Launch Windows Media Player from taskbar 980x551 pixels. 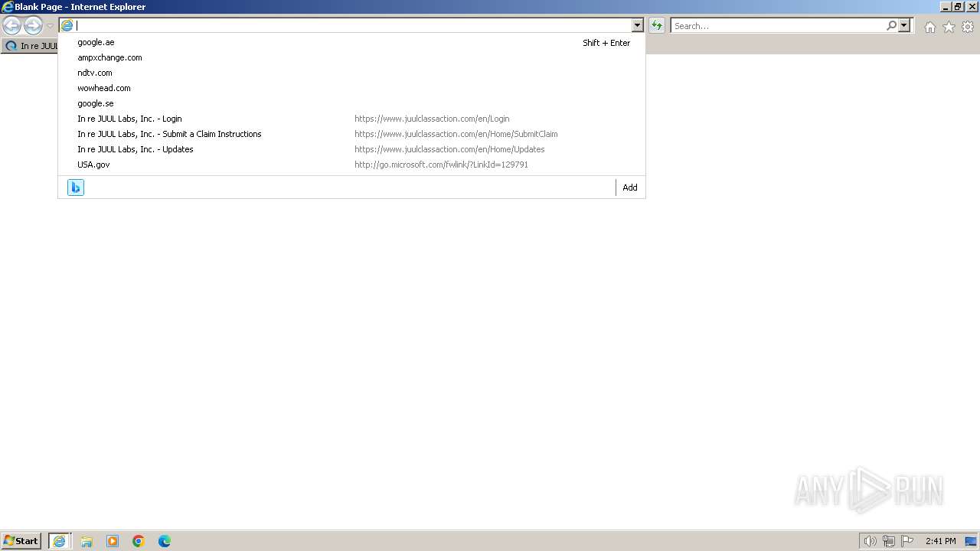tap(113, 541)
